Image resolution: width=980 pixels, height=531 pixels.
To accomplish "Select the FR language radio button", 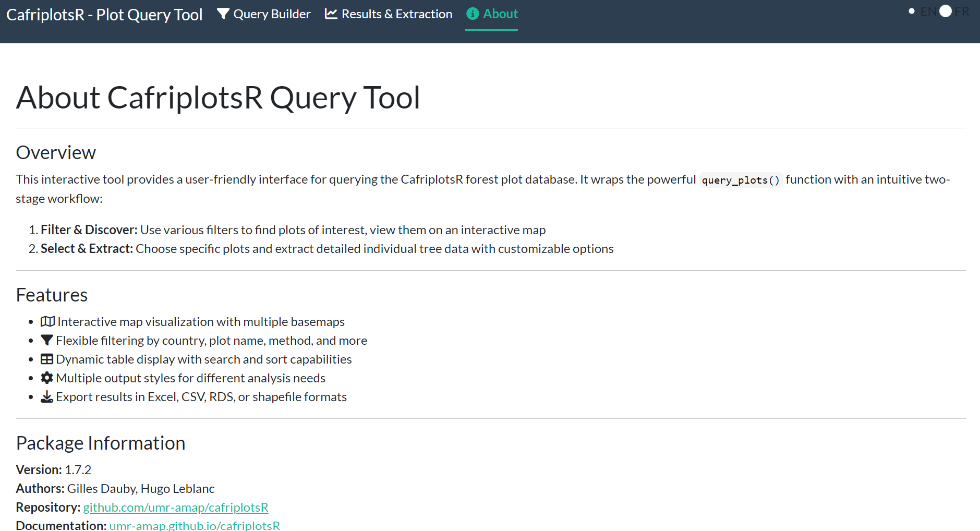I will pyautogui.click(x=946, y=11).
